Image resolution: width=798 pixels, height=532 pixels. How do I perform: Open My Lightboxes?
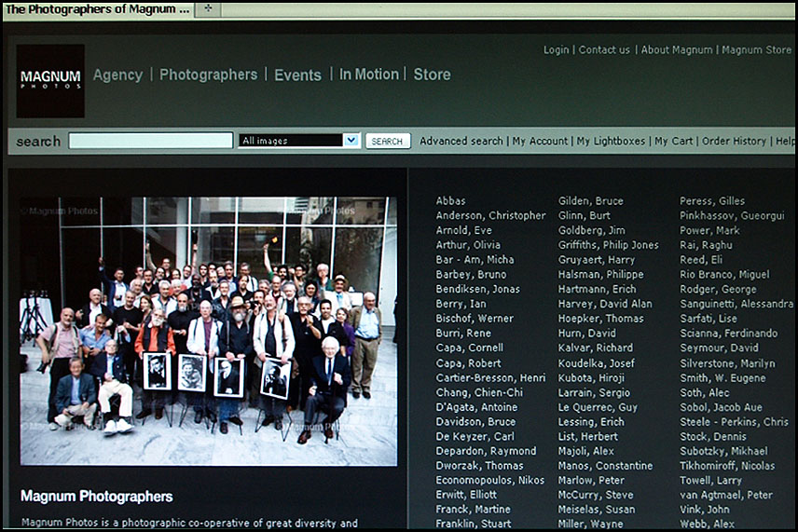point(611,141)
